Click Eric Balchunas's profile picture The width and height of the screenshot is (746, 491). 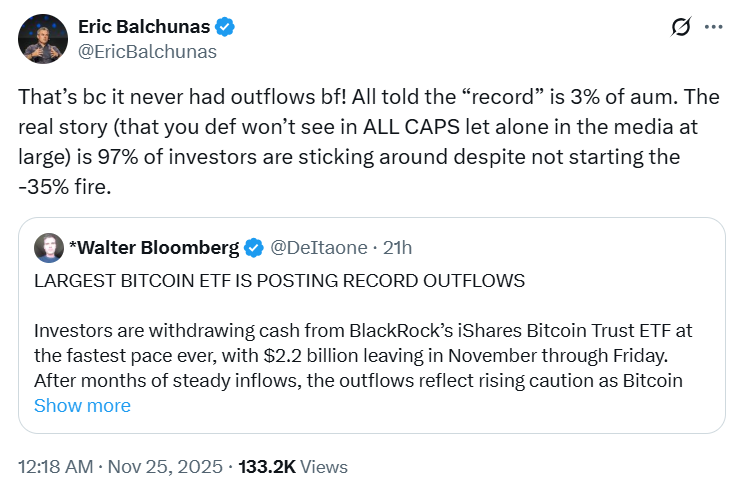[40, 40]
